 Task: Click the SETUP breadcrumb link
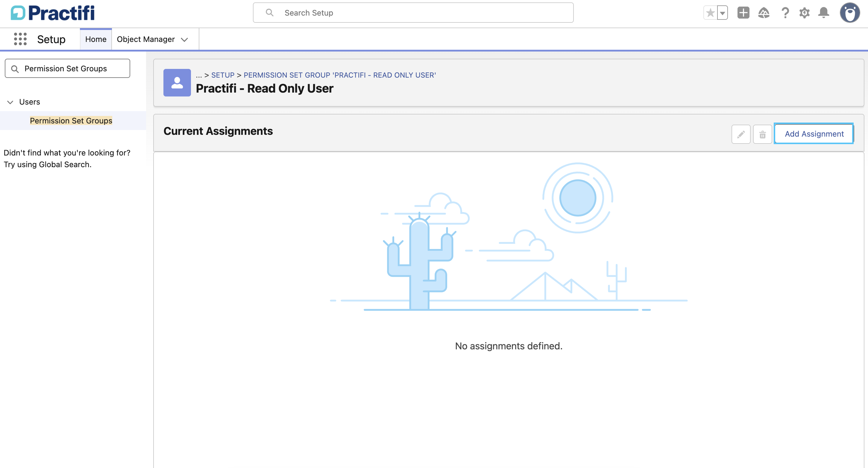(x=223, y=75)
